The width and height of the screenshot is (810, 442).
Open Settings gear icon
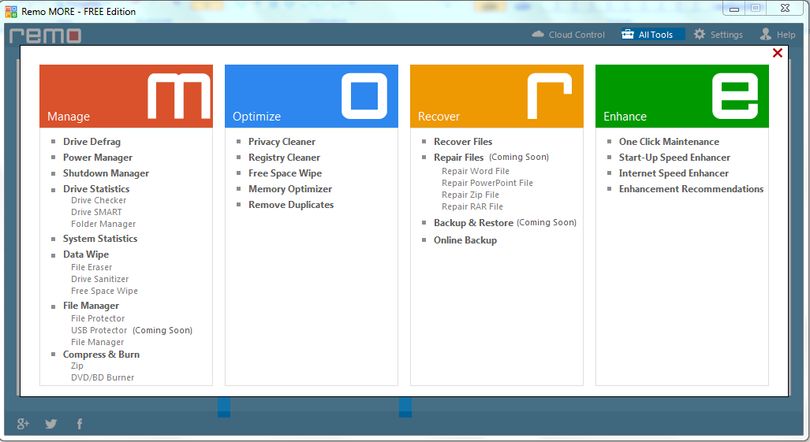(x=699, y=34)
